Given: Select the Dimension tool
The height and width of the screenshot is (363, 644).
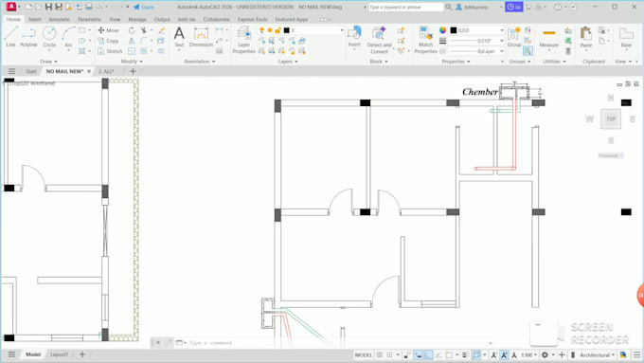Looking at the screenshot, I should click(201, 37).
